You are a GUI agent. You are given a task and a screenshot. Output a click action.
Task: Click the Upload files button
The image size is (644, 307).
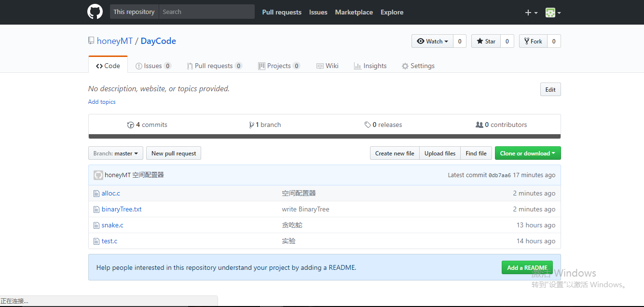tap(440, 153)
